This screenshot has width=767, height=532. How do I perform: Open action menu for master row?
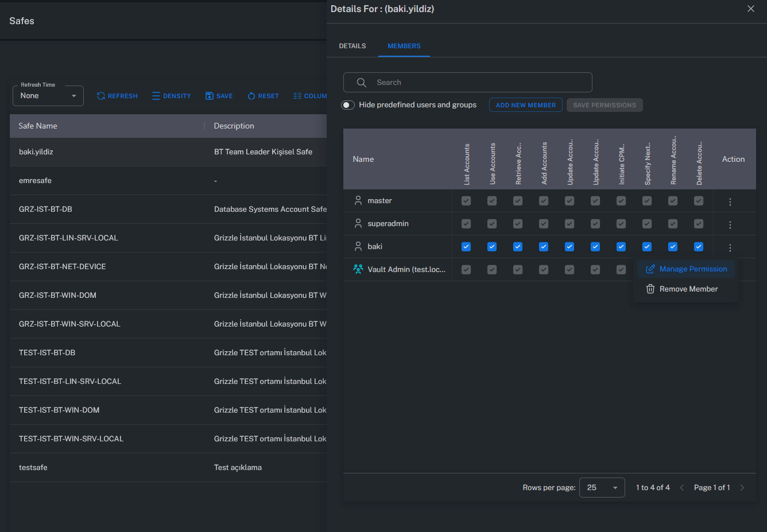(x=730, y=201)
